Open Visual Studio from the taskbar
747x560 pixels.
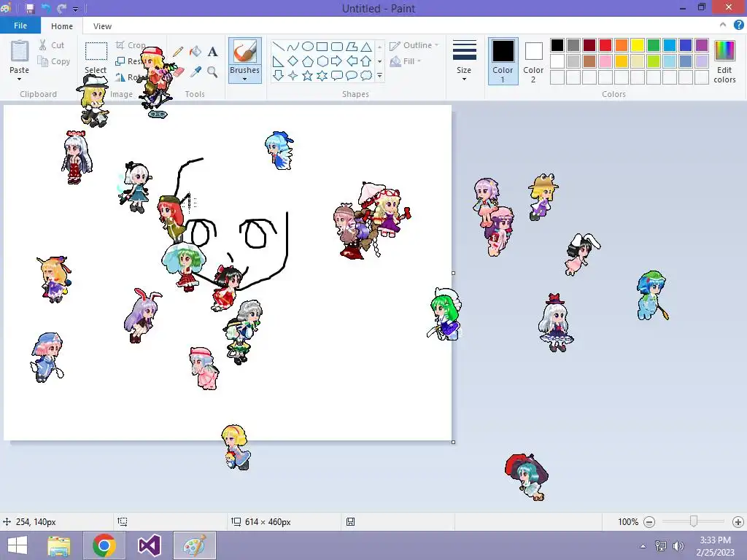149,545
